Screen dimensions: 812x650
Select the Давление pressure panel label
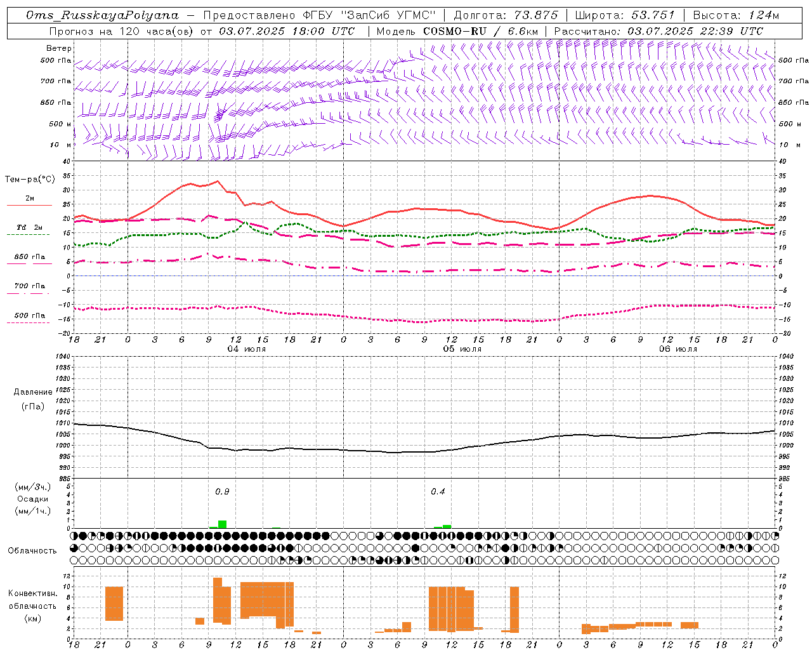pyautogui.click(x=33, y=392)
